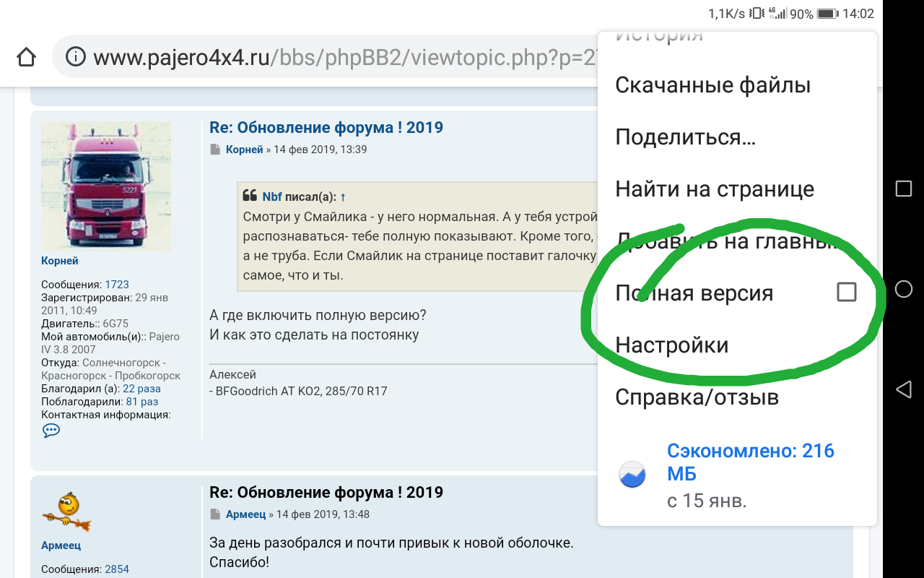View Армеец's 2854 messages link
The width and height of the screenshot is (924, 578).
coord(117,569)
